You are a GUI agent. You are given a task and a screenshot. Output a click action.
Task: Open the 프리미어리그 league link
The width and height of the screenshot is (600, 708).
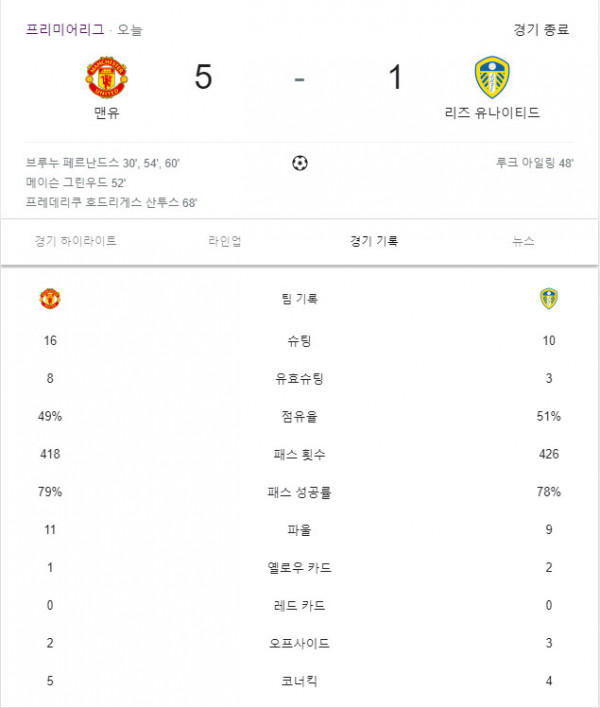click(x=65, y=29)
